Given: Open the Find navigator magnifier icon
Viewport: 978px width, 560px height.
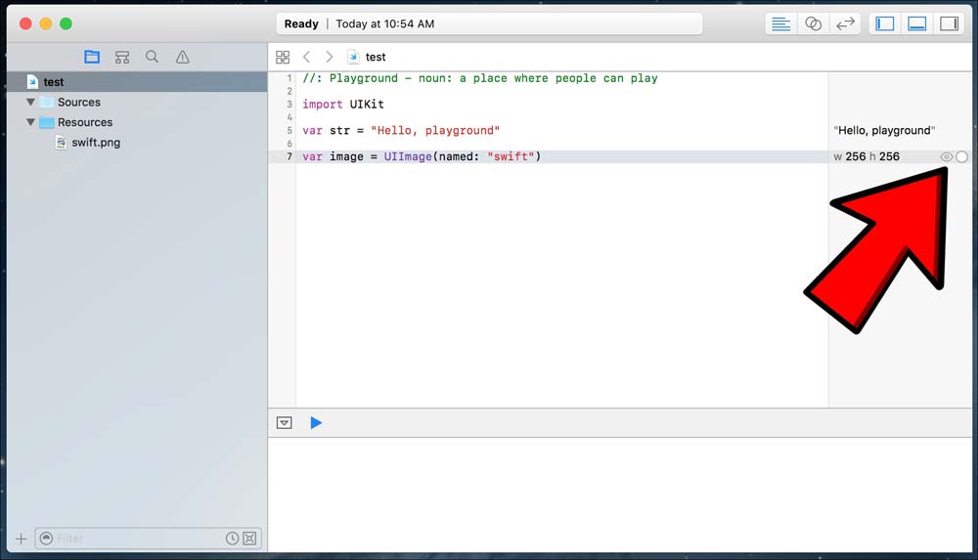Looking at the screenshot, I should (x=153, y=58).
